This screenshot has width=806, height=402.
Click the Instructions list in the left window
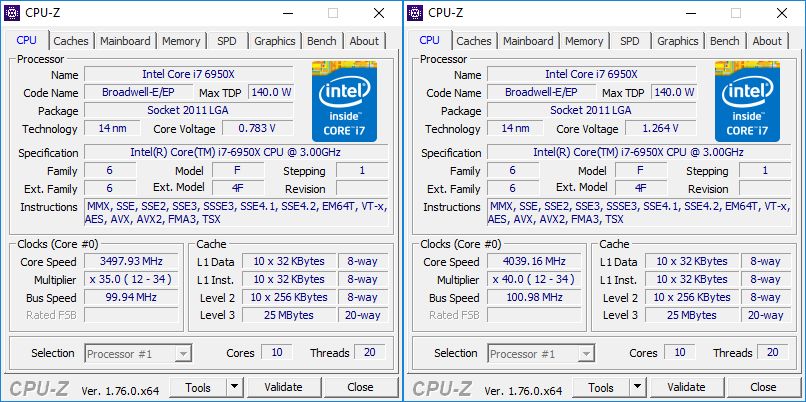[x=236, y=213]
